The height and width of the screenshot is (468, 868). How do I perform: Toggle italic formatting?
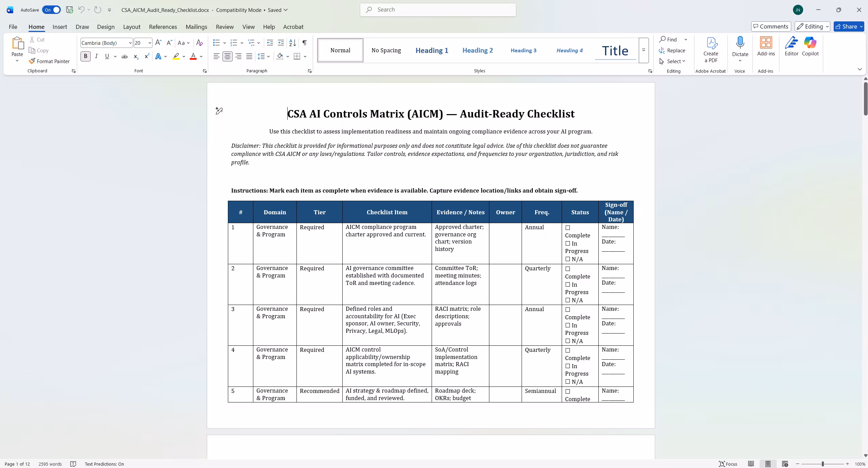coord(96,56)
